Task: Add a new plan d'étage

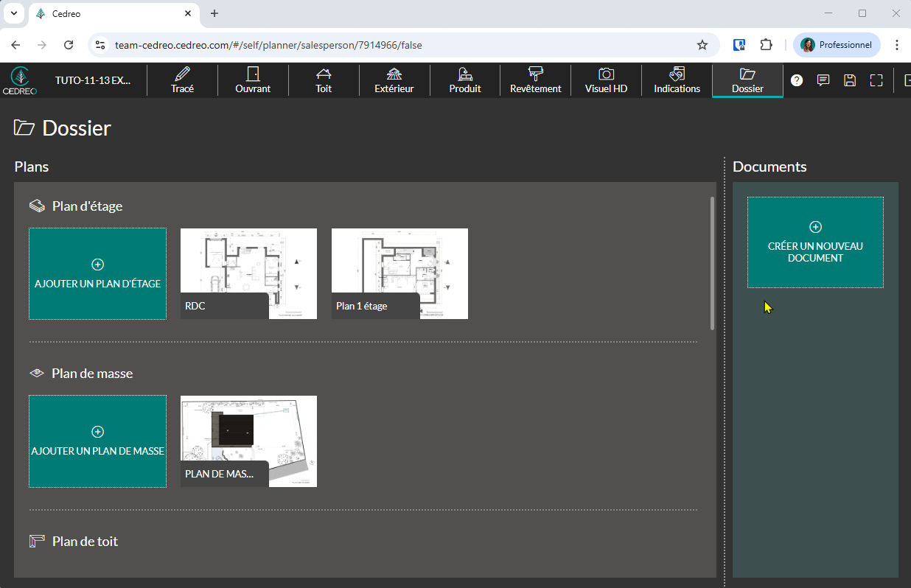Action: point(97,273)
